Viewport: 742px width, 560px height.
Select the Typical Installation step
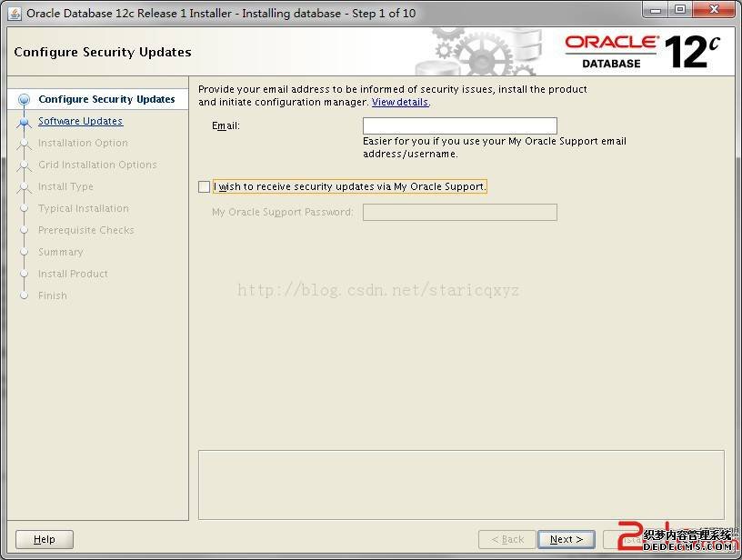tap(83, 209)
